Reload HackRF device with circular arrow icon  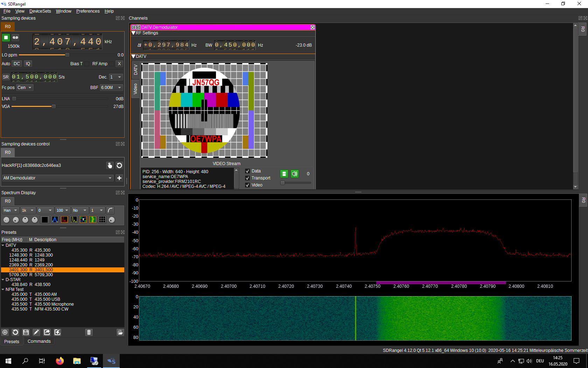coord(119,165)
